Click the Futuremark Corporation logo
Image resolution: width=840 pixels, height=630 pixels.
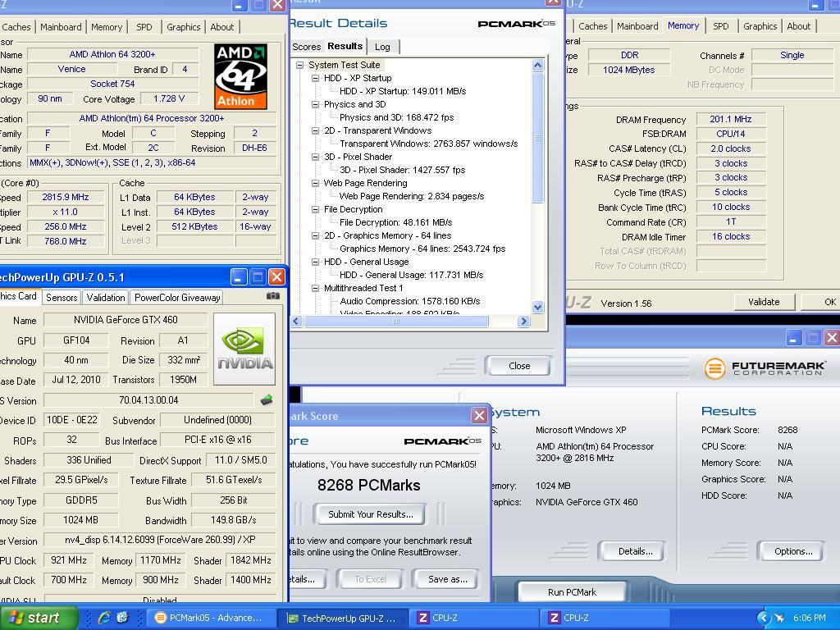(x=765, y=368)
